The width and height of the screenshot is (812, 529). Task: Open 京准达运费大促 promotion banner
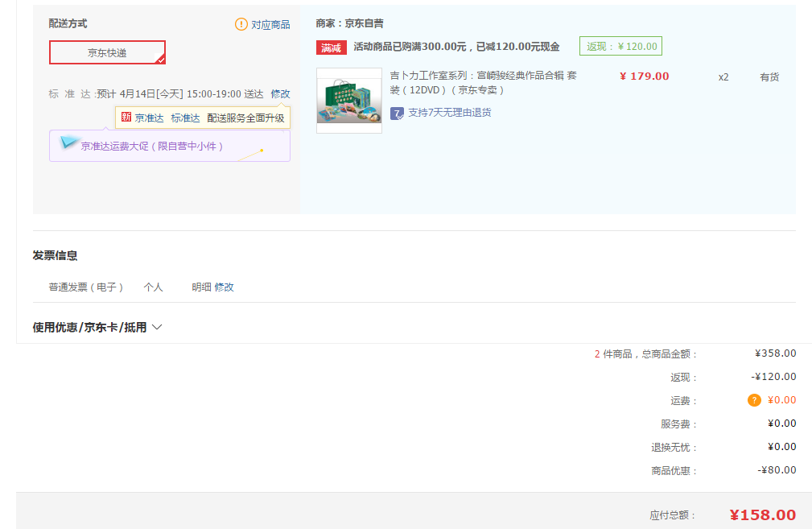(169, 146)
